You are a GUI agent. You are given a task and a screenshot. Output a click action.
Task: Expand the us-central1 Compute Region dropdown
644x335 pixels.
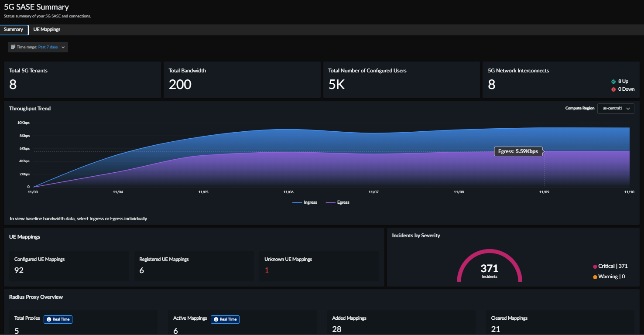click(615, 108)
